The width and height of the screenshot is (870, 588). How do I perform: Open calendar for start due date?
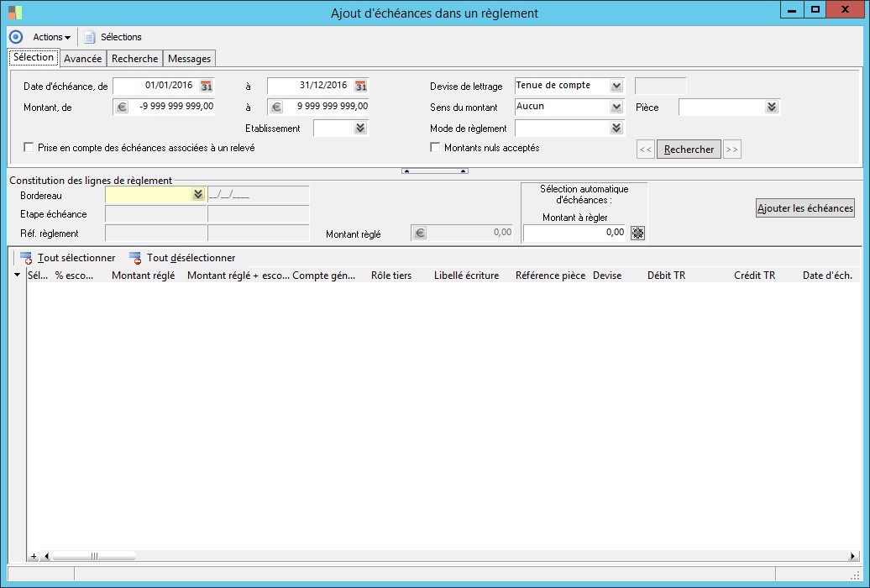pyautogui.click(x=207, y=86)
